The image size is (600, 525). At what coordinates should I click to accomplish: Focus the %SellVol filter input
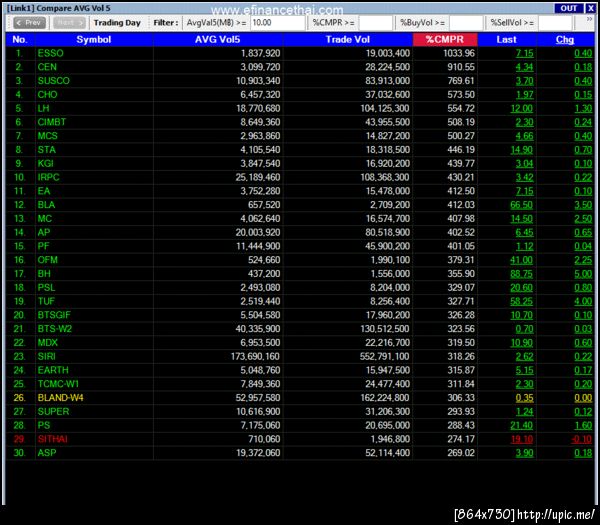coord(555,23)
